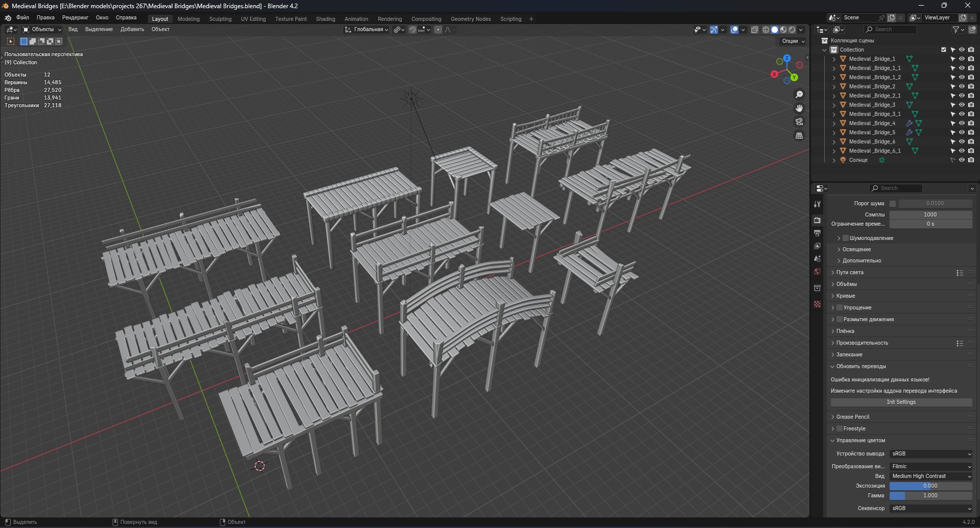Image resolution: width=980 pixels, height=528 pixels.
Task: Pin the scene with the pin icon
Action: (x=881, y=17)
